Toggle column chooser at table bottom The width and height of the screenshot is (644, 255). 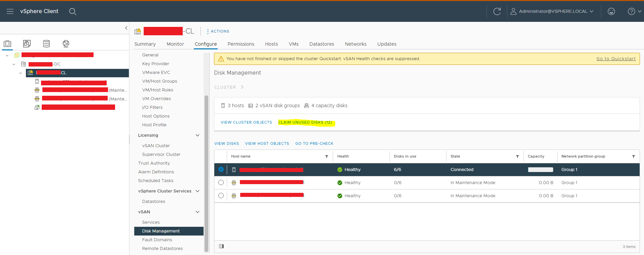(221, 246)
